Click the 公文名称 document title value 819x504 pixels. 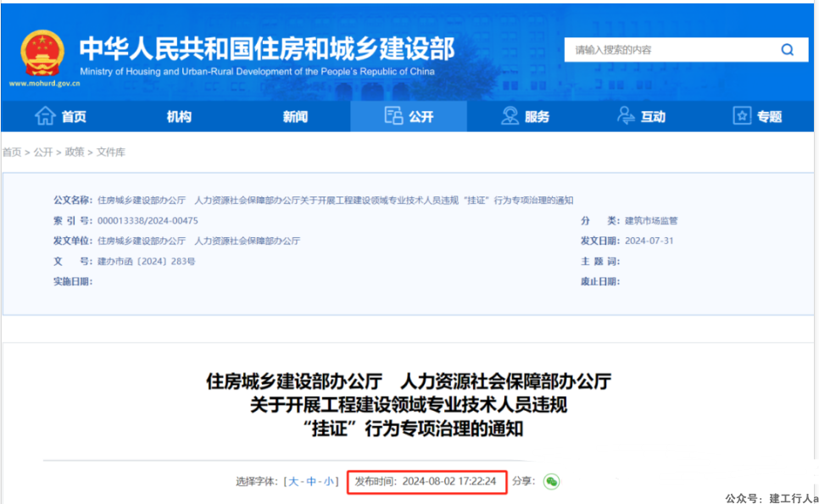point(336,201)
